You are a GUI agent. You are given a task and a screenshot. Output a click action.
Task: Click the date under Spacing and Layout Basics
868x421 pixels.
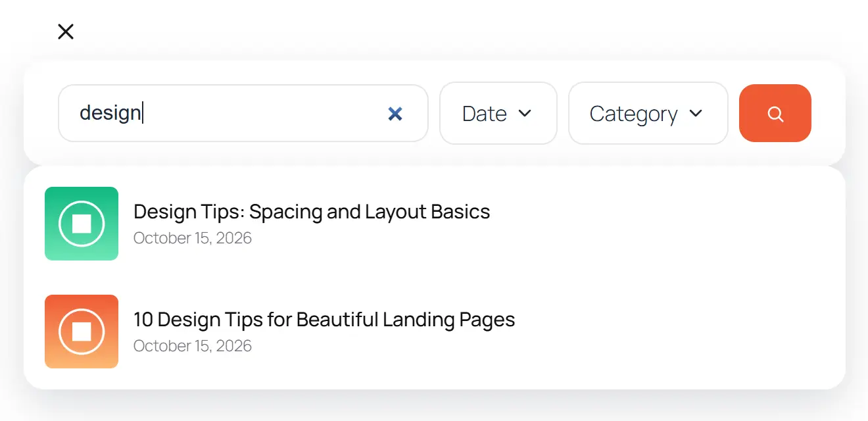click(193, 238)
